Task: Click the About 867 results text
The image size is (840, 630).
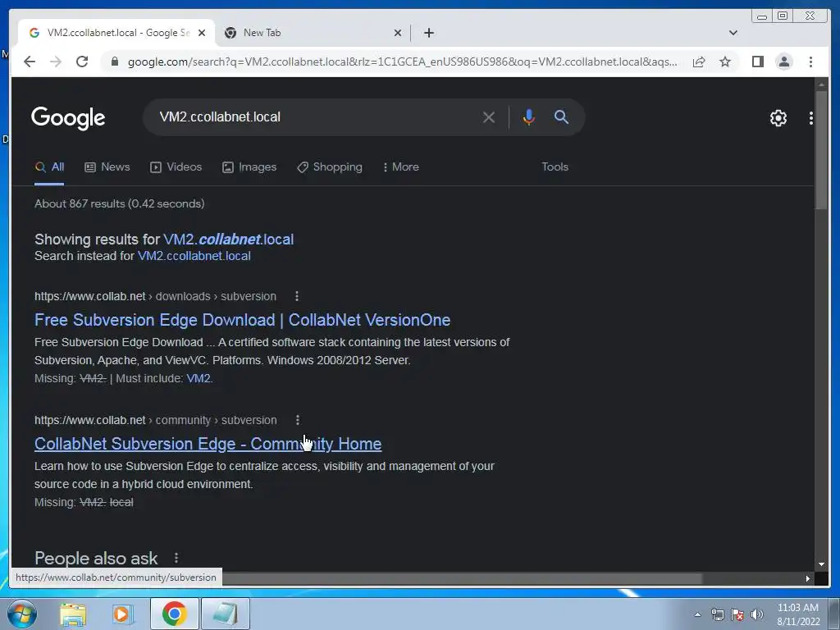Action: tap(120, 203)
